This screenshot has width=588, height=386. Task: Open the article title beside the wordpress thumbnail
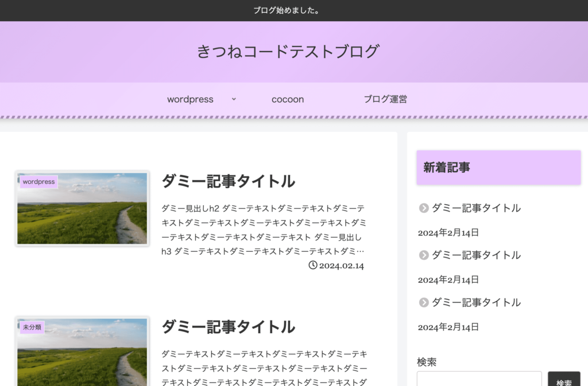click(229, 181)
